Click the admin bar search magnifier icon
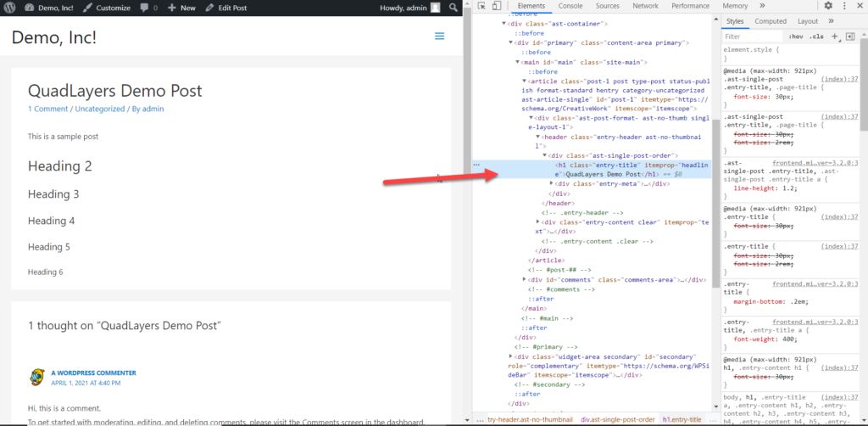 (x=453, y=8)
